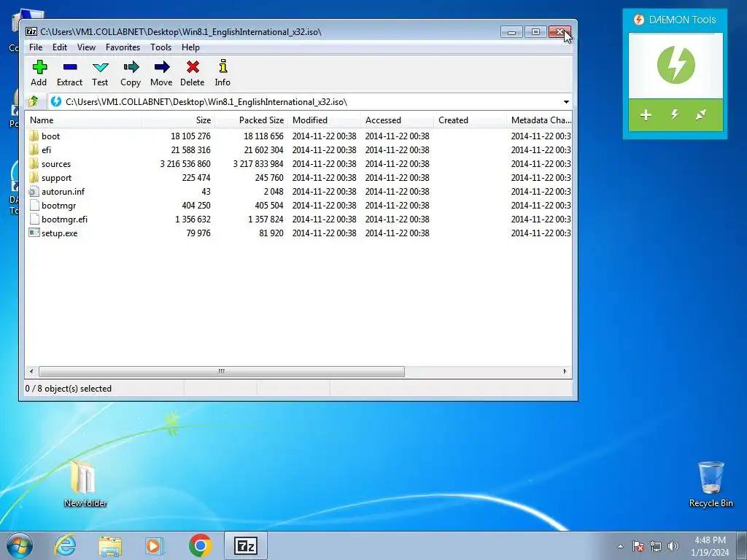Screen dimensions: 747x560
Task: Click DAEMON Tools plus add image icon
Action: (646, 114)
